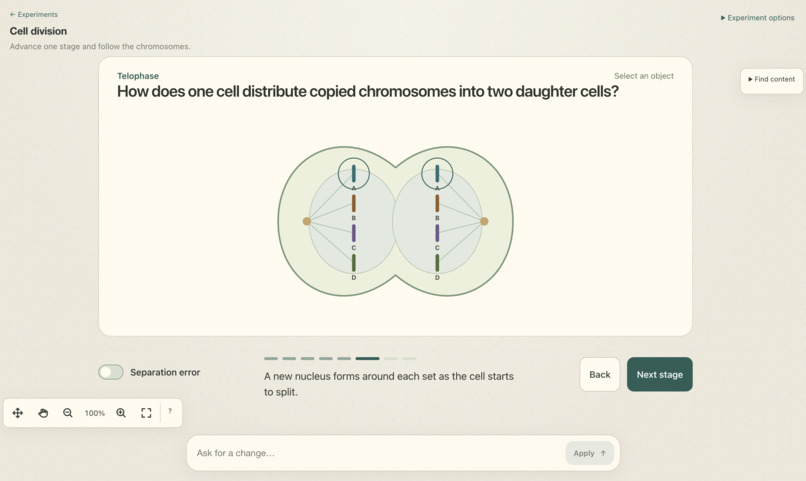The height and width of the screenshot is (481, 806).
Task: Open fullscreen view icon
Action: (x=146, y=413)
